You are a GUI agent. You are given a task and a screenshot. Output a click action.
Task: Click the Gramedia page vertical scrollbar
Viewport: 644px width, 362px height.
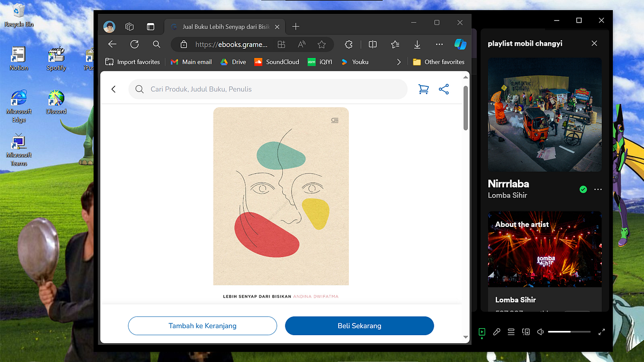(466, 108)
